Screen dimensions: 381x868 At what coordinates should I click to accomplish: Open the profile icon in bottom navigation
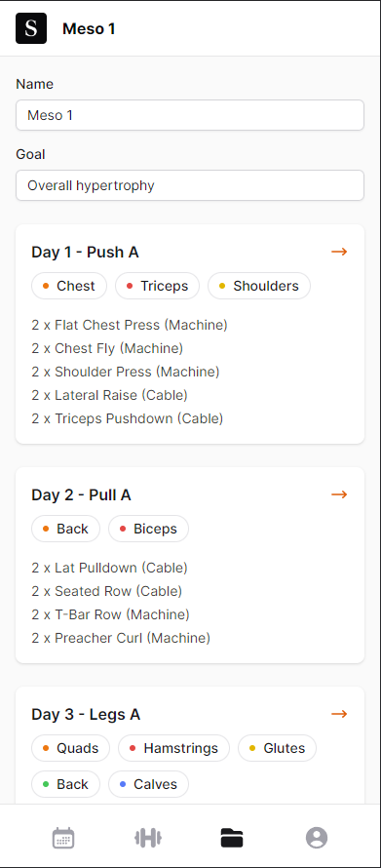coord(317,838)
